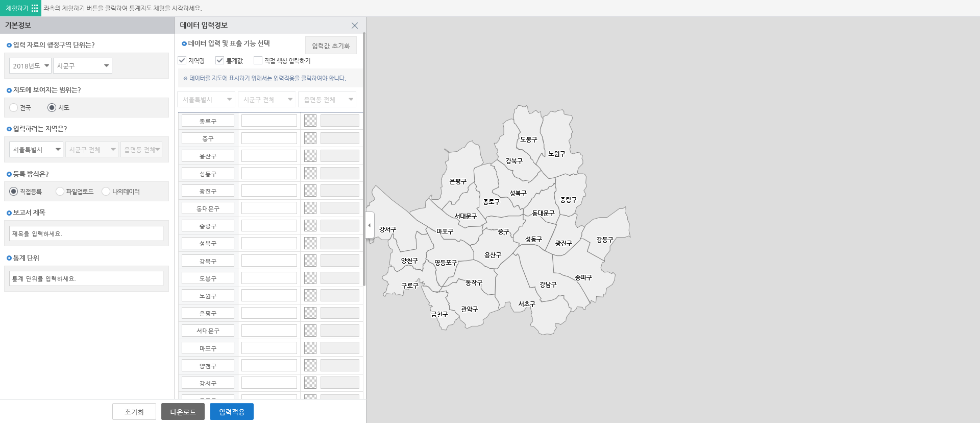Collapse the side panel with arrow handle
This screenshot has height=423, width=980.
pyautogui.click(x=370, y=225)
